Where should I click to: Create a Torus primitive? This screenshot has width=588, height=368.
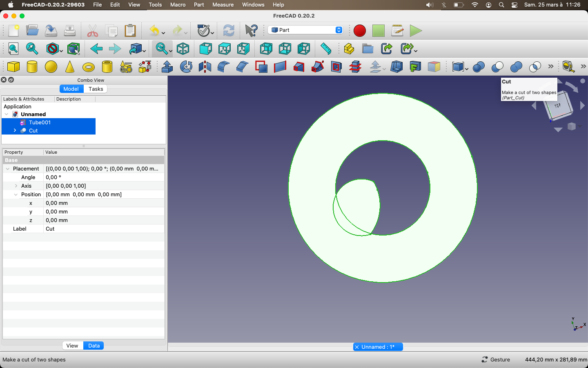(x=89, y=67)
